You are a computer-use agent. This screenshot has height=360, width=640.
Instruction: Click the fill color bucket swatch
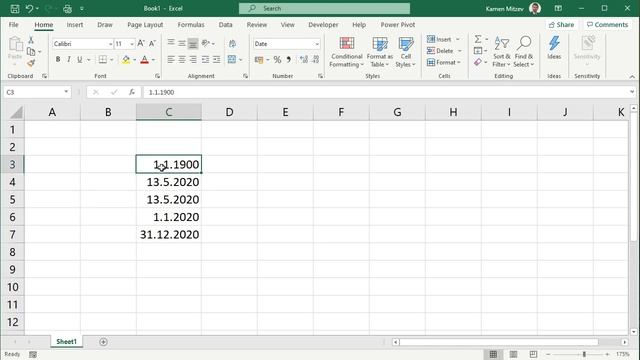coord(126,60)
